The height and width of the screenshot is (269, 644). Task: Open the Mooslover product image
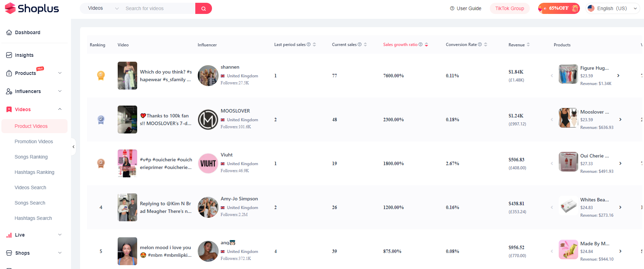tap(568, 118)
